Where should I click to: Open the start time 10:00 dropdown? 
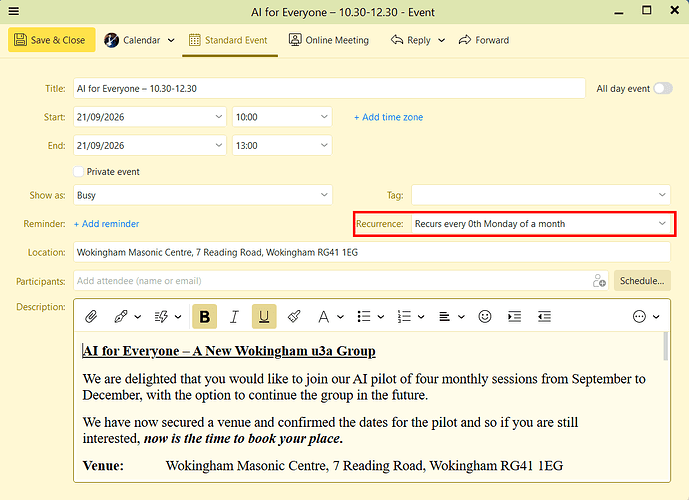point(282,117)
